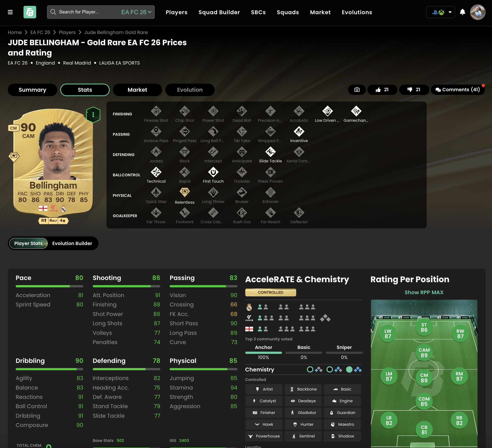This screenshot has width=492, height=448.
Task: Open the Evolutions nav menu
Action: [357, 12]
